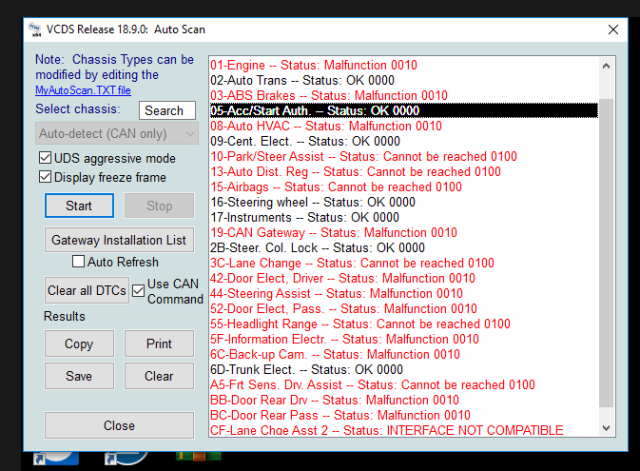Print the scan results
Viewport: 640px width, 471px height.
(x=159, y=344)
